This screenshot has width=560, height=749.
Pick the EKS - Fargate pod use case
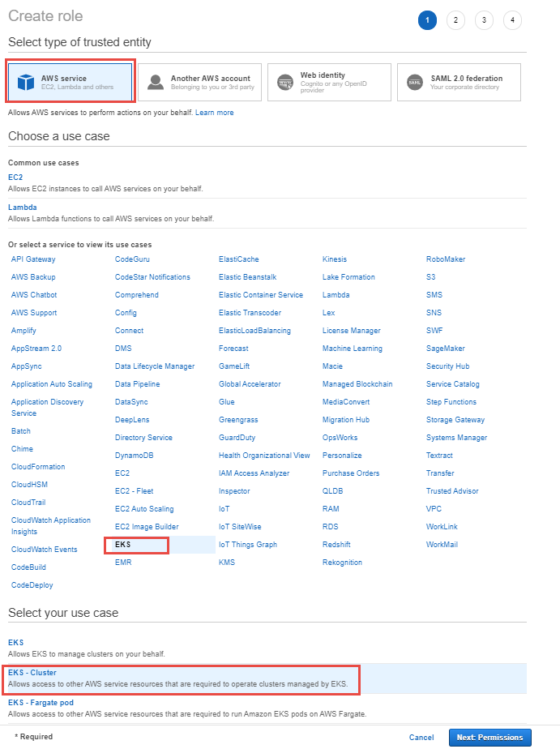pyautogui.click(x=41, y=703)
